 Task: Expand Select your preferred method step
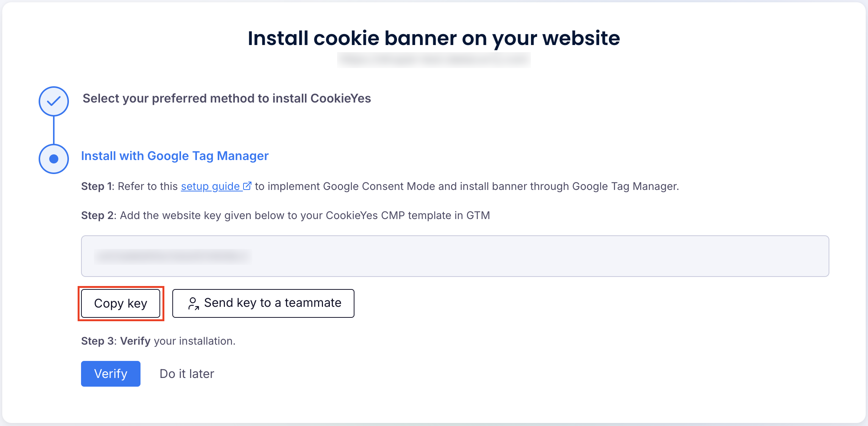[x=227, y=98]
